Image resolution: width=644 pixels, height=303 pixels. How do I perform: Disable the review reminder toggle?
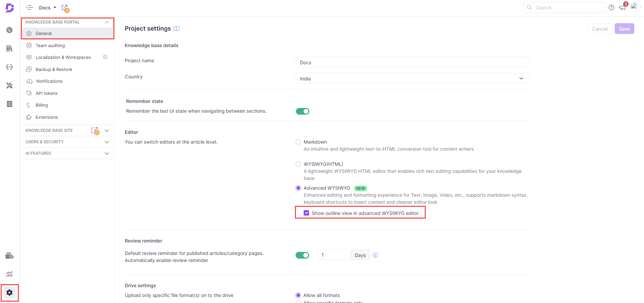point(302,255)
